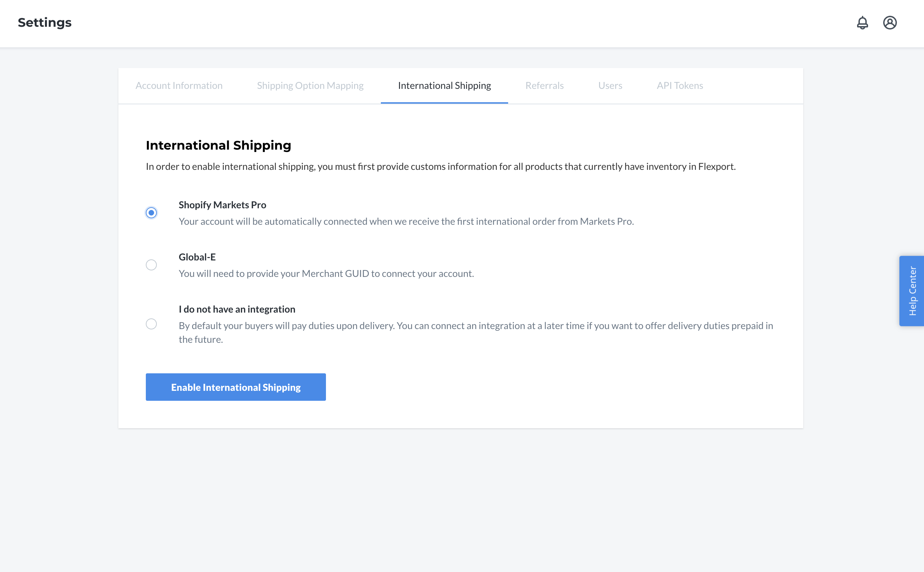The height and width of the screenshot is (572, 924).
Task: Click the notification bell icon
Action: [x=862, y=22]
